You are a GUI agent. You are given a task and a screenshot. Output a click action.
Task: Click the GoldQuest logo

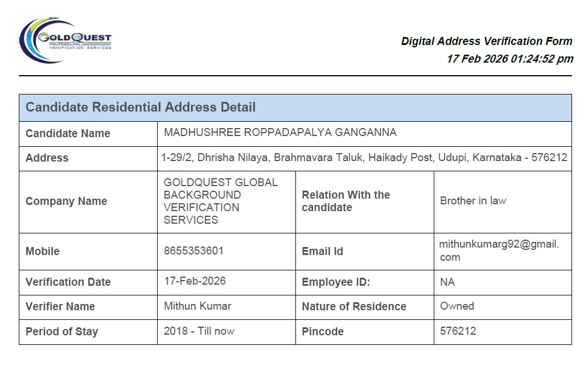[65, 39]
